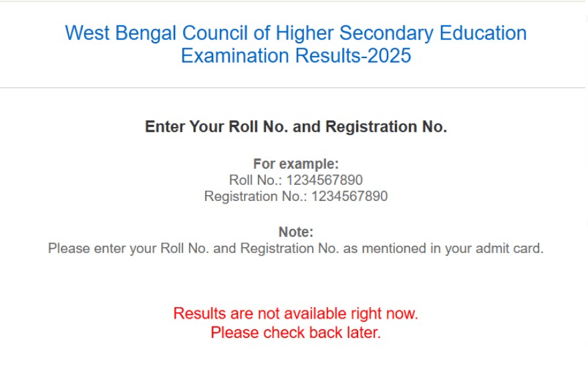Image resolution: width=588 pixels, height=382 pixels.
Task: Click the example 'Roll No.:' label text
Action: [256, 180]
